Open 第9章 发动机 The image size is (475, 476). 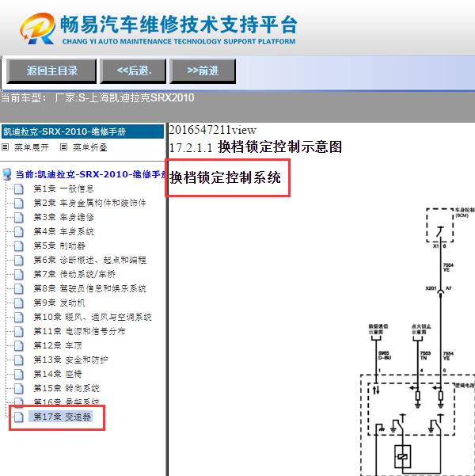[x=59, y=303]
